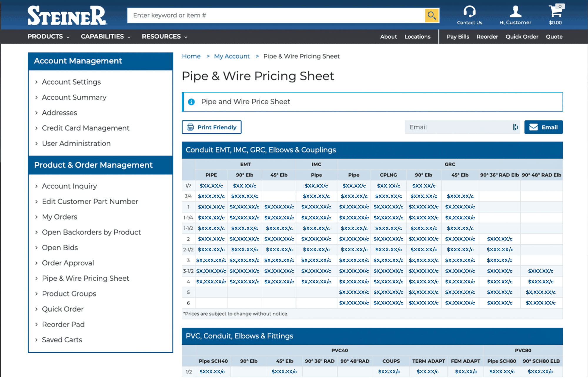The width and height of the screenshot is (588, 382).
Task: Click the EMT 45° Elb column header
Action: 279,175
